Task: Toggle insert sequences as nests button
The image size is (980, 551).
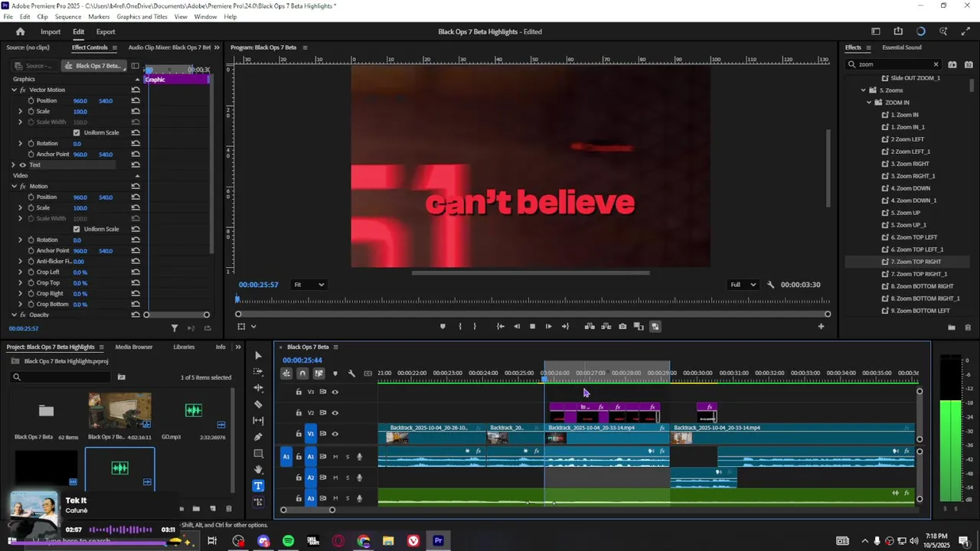Action: (x=286, y=373)
